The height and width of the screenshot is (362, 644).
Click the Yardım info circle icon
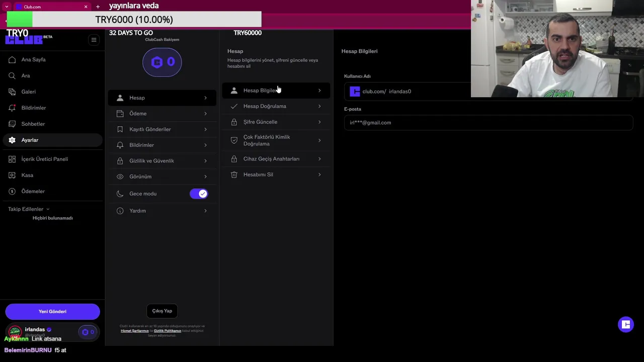[120, 211]
